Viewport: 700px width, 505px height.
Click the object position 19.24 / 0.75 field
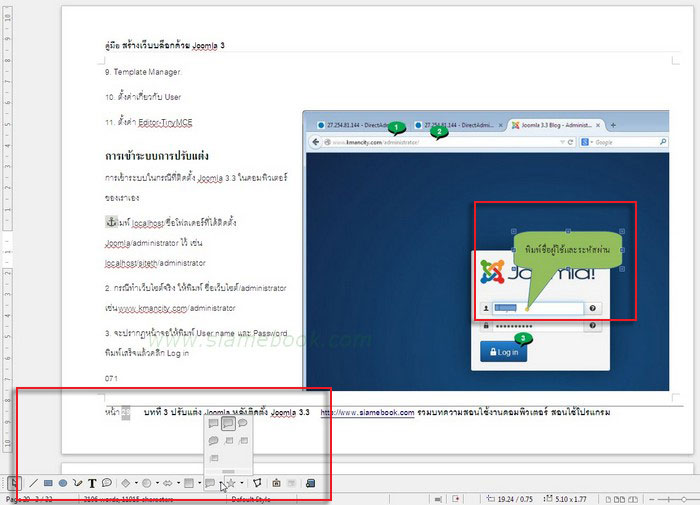tap(510, 499)
